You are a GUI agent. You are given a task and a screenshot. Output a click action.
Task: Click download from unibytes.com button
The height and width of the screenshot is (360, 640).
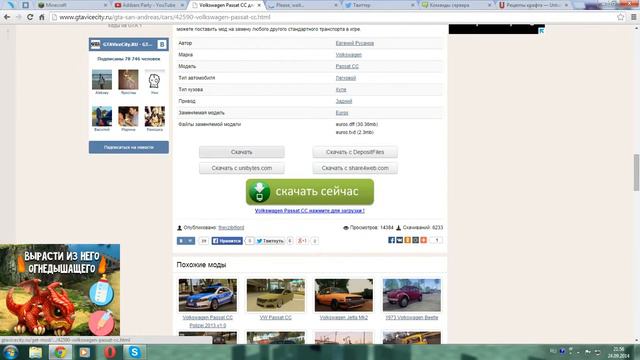click(x=242, y=168)
